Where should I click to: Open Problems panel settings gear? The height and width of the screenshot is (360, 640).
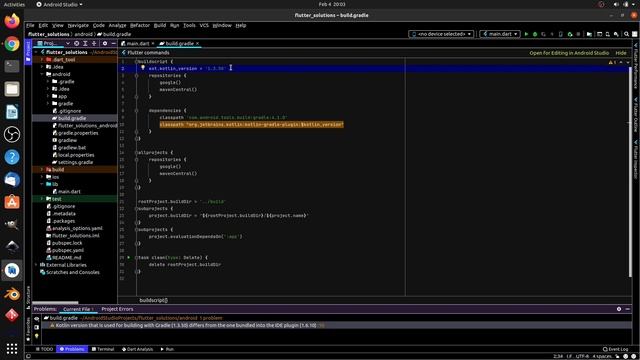point(619,309)
